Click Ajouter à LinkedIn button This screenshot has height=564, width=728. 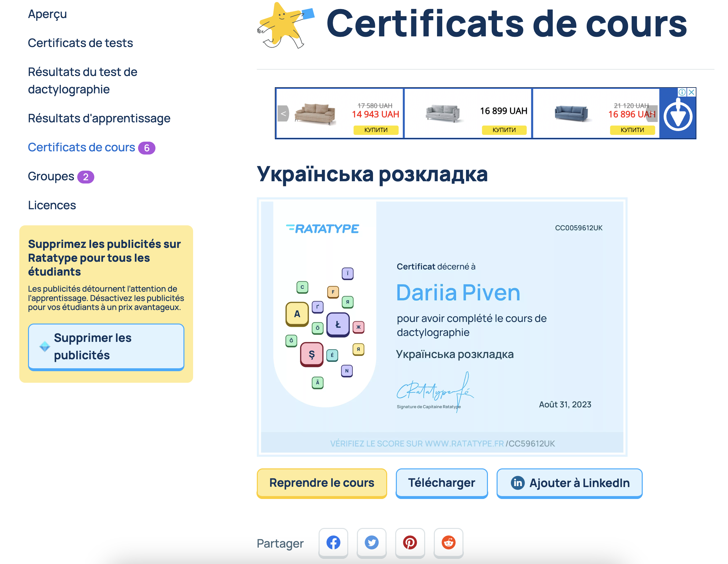click(x=569, y=483)
